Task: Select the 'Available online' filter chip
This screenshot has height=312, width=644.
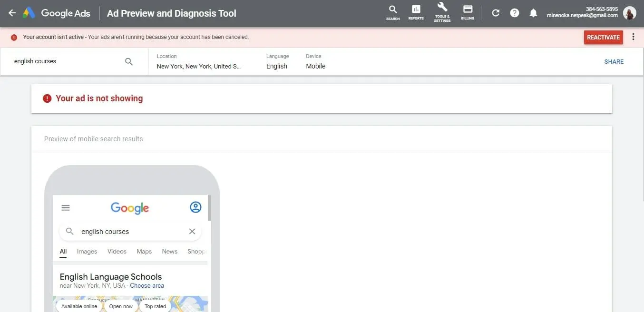Action: (79, 306)
